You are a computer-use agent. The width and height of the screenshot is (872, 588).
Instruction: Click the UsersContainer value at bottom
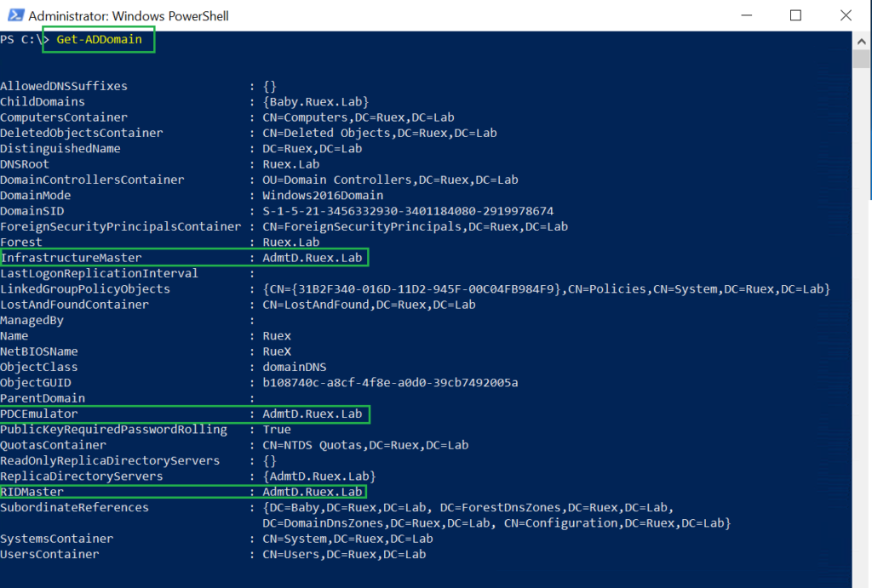click(x=344, y=555)
